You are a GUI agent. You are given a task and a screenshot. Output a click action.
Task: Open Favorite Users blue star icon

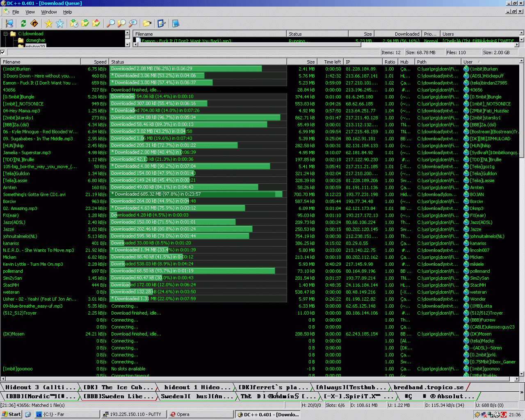pyautogui.click(x=60, y=23)
